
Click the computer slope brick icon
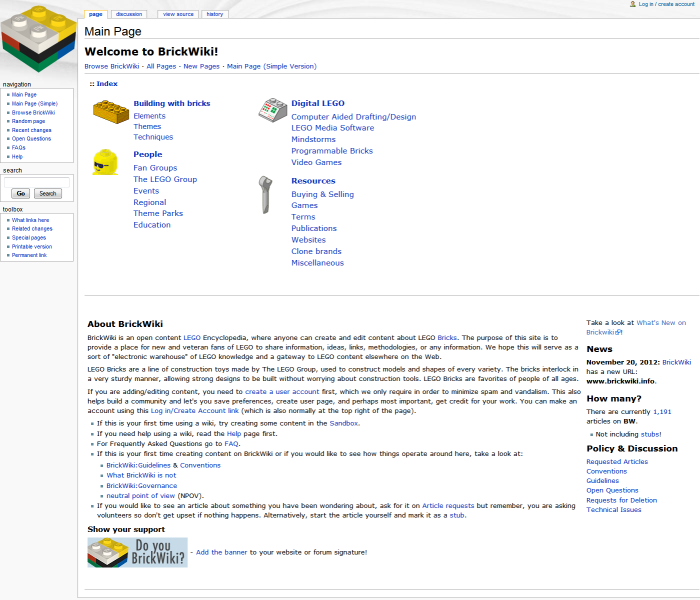click(273, 110)
